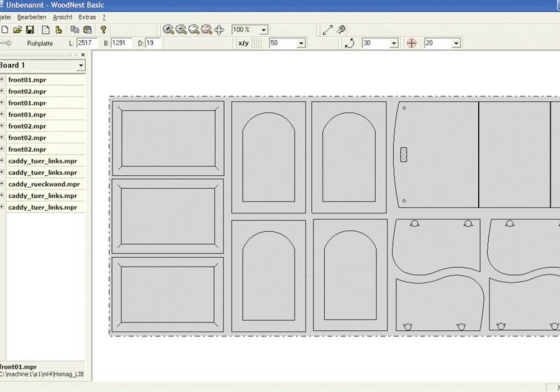Open the rotation angle dropdown showing 30

pyautogui.click(x=394, y=43)
